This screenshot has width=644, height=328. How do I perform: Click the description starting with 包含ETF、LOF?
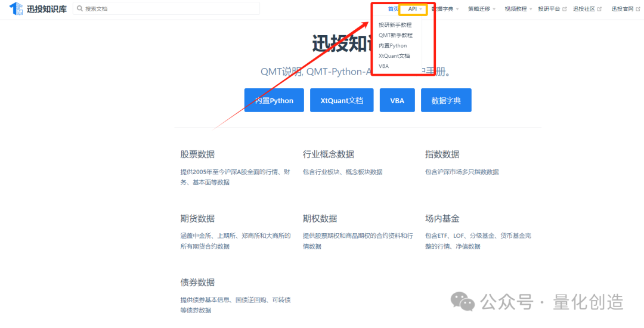478,241
